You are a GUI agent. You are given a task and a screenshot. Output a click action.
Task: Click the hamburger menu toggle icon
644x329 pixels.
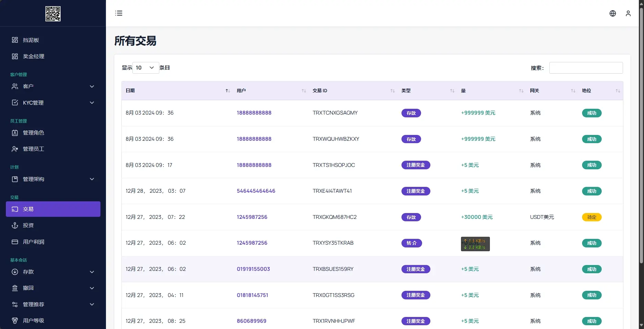click(x=119, y=13)
